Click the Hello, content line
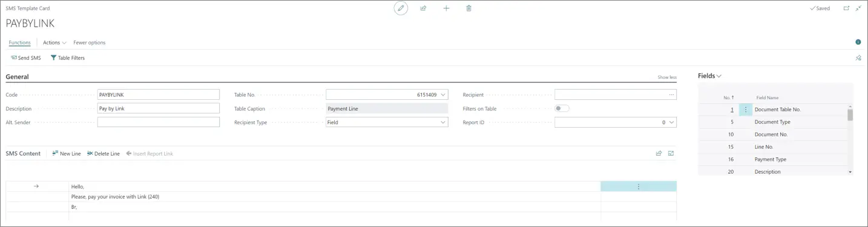Viewport: 868px width, 227px height. [335, 186]
